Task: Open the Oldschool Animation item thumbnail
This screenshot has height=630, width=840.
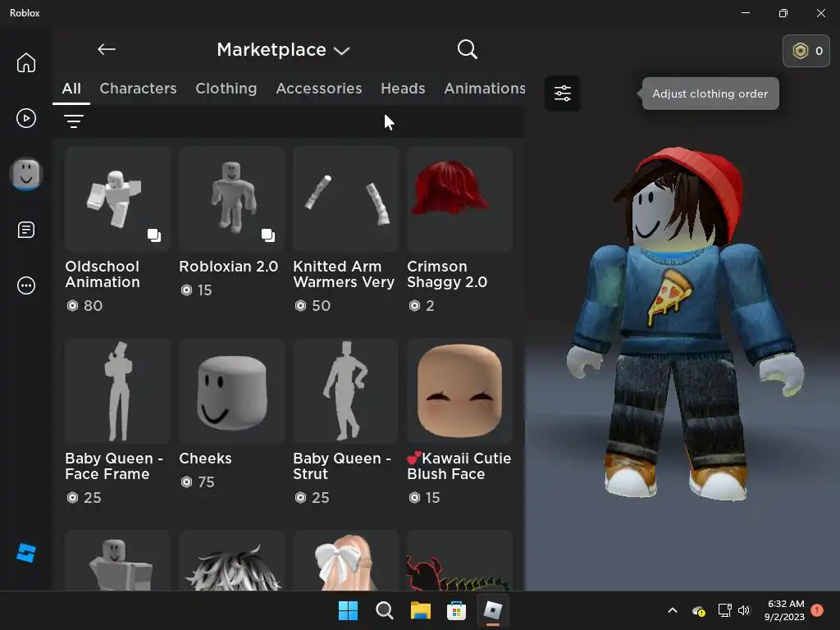Action: click(x=117, y=199)
